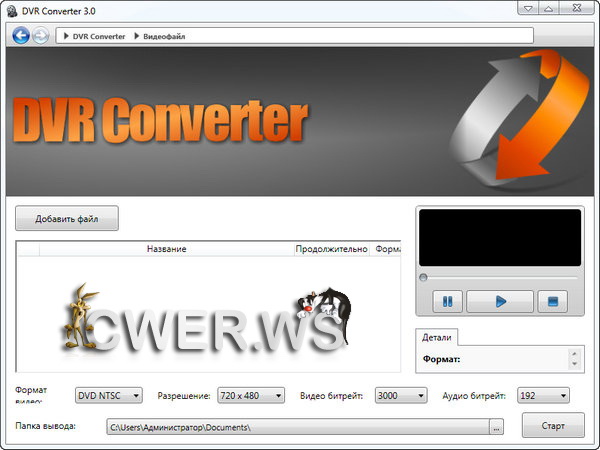Go to DVR Converter breadcrumb item
This screenshot has width=600, height=450.
(99, 36)
